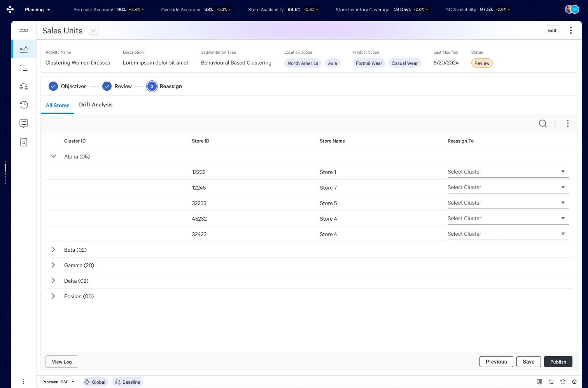Open the Sales Units header kebab menu
The height and width of the screenshot is (388, 588).
pos(570,30)
